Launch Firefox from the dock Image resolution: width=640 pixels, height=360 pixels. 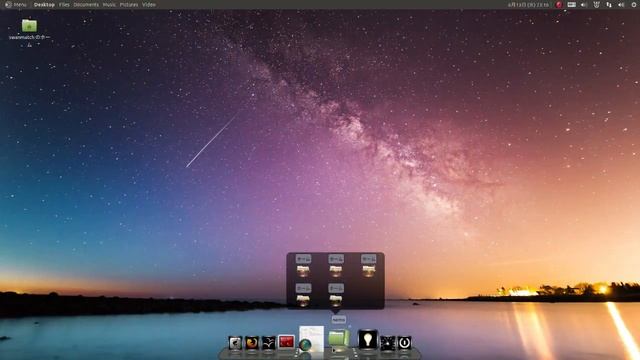click(x=252, y=342)
